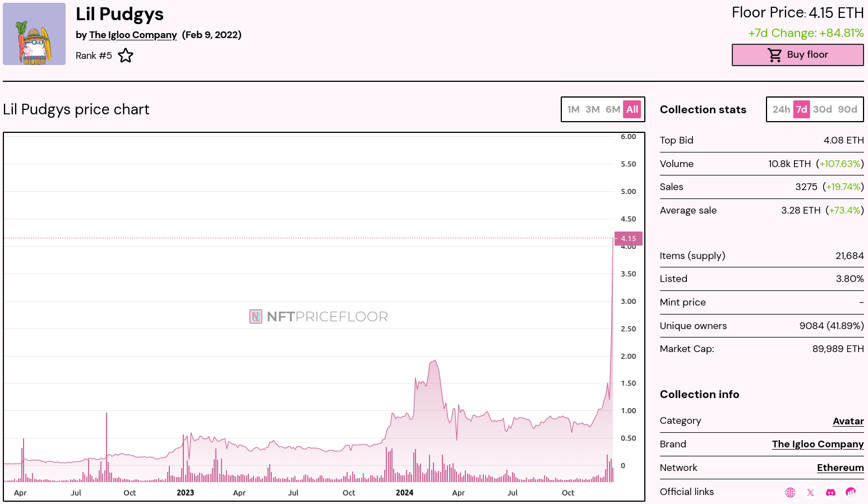Click the Top Bid value 4.08 ETH
This screenshot has width=868, height=504.
click(843, 140)
